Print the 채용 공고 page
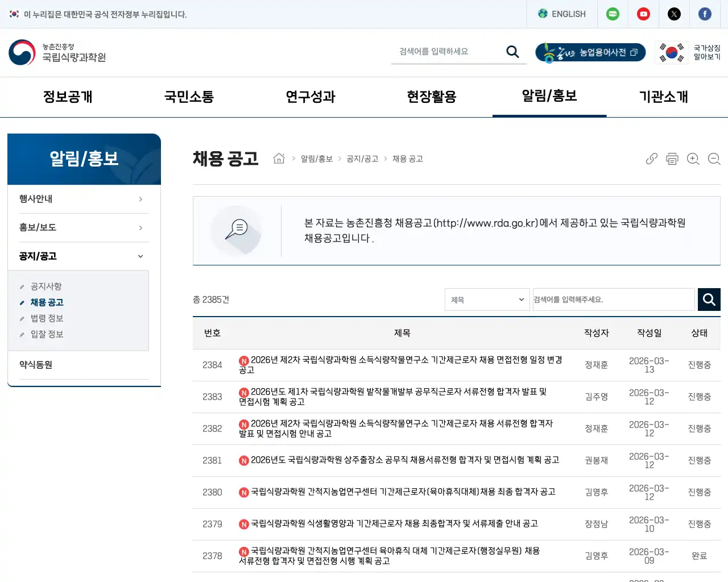728x582 pixels. pyautogui.click(x=672, y=159)
